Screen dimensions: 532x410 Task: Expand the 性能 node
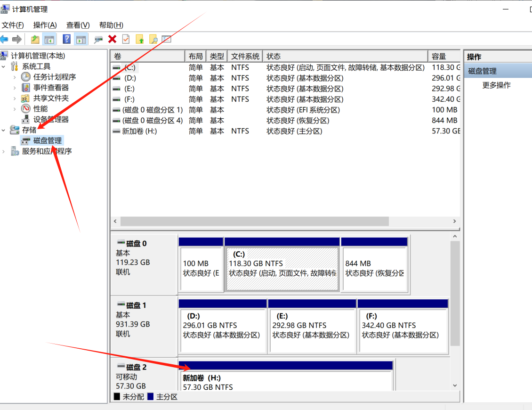pyautogui.click(x=15, y=109)
